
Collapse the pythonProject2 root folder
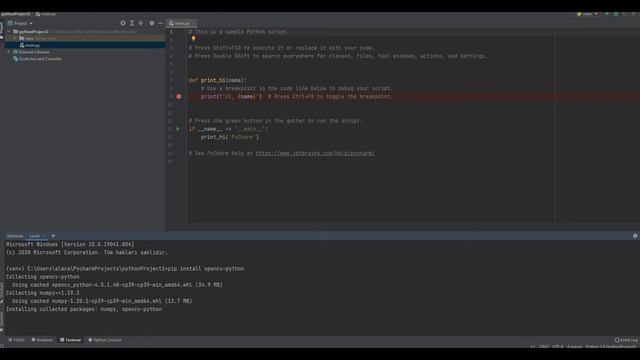point(9,31)
